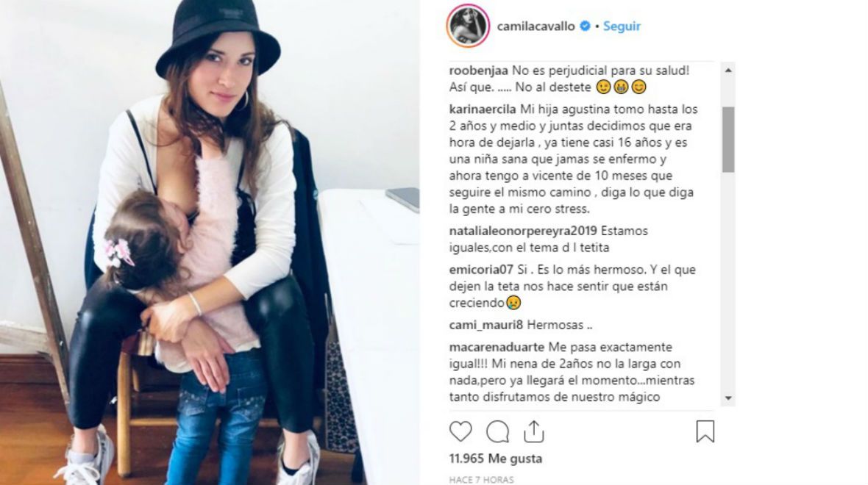Click the Hace 7 horas timestamp
868x485 pixels.
(x=481, y=479)
